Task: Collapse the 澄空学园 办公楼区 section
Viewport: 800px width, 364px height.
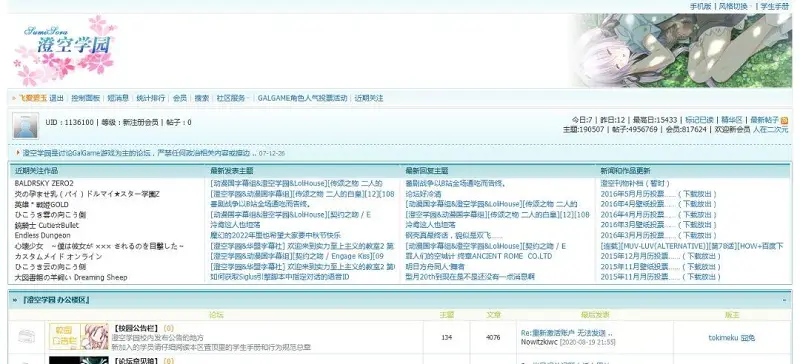Action: (x=785, y=300)
